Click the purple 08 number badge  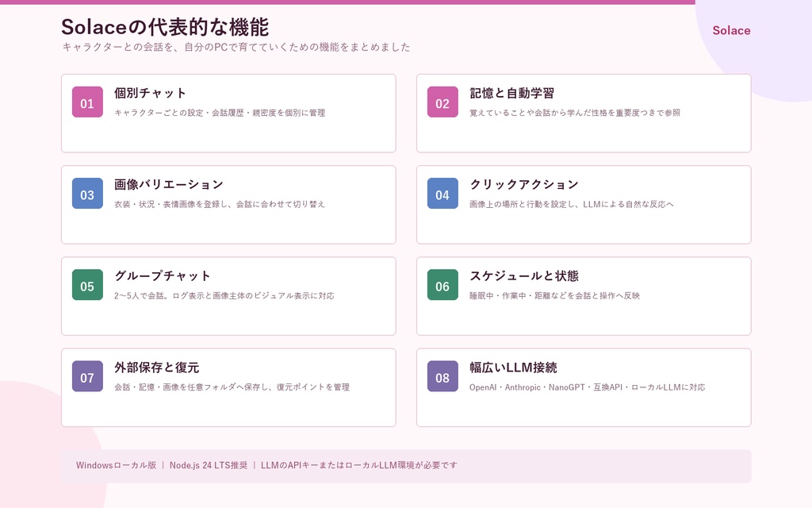coord(442,376)
